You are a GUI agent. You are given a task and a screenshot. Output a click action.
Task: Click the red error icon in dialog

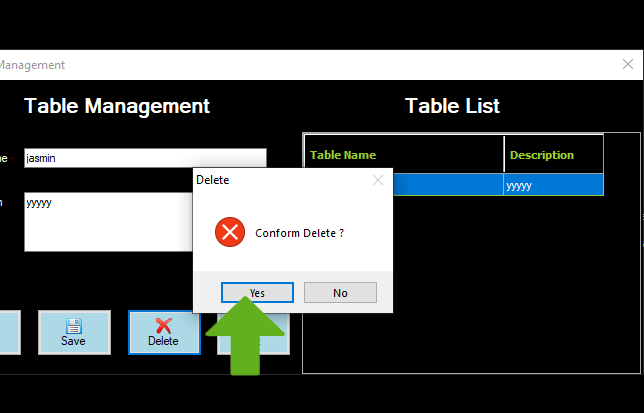click(229, 233)
